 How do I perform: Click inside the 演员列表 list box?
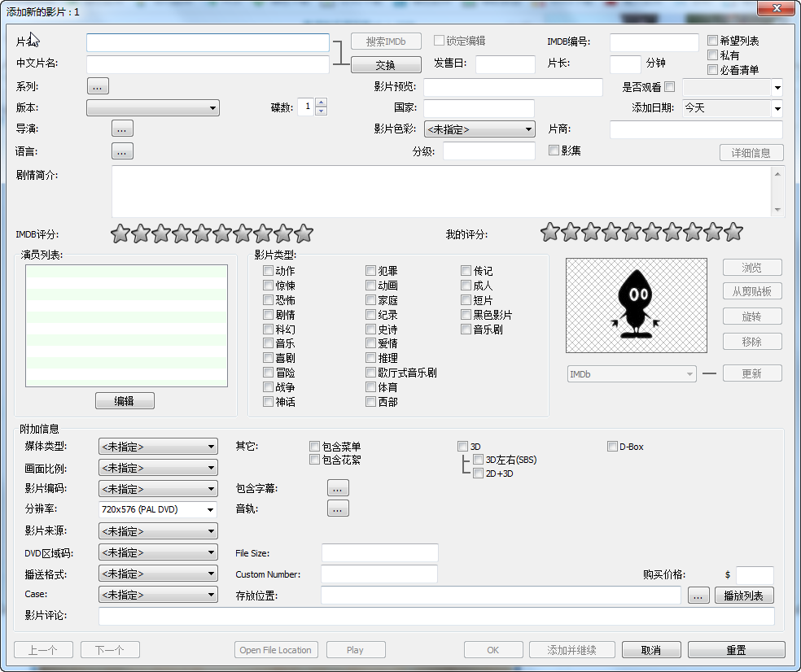(127, 325)
